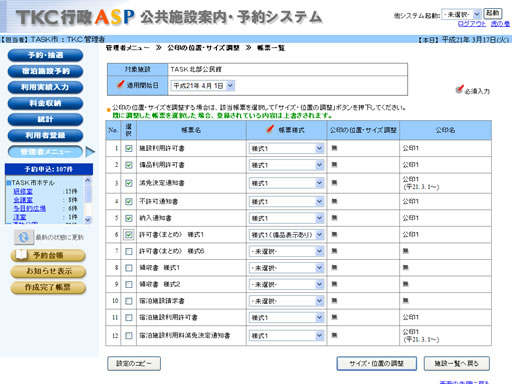Open the 予約・抽選 menu
Screen dimensions: 512x384
pos(45,55)
